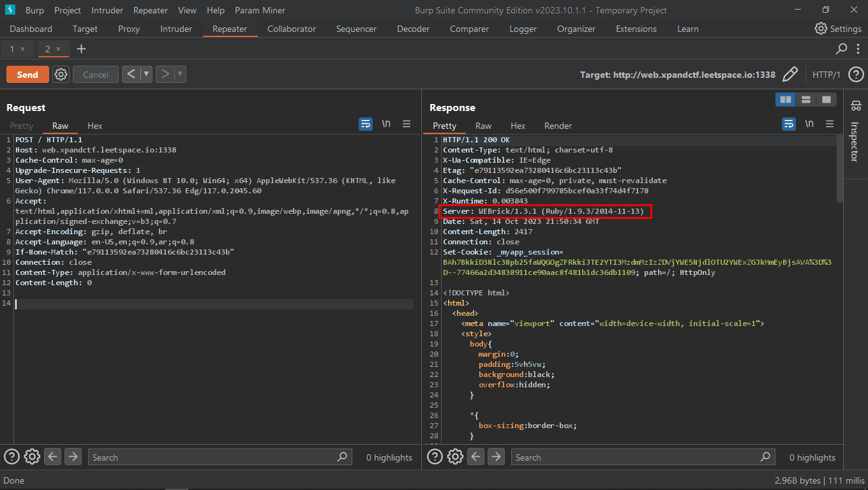
Task: Open Response panel hamburger menu
Action: pyautogui.click(x=830, y=124)
